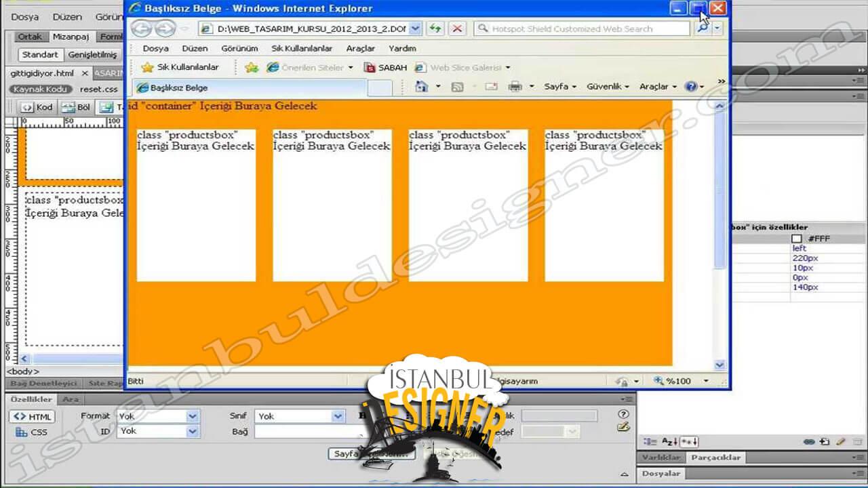Image resolution: width=868 pixels, height=488 pixels.
Task: Click the edit style pencil icon
Action: click(x=841, y=441)
